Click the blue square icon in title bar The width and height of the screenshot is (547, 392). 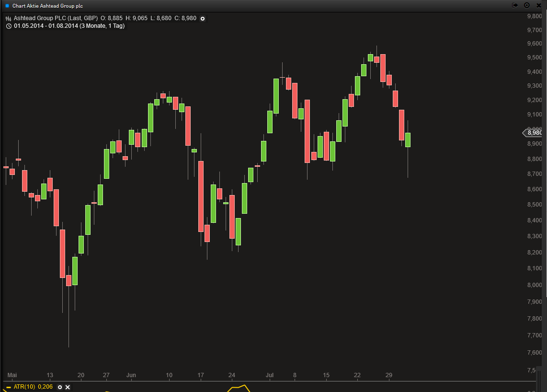click(7, 6)
